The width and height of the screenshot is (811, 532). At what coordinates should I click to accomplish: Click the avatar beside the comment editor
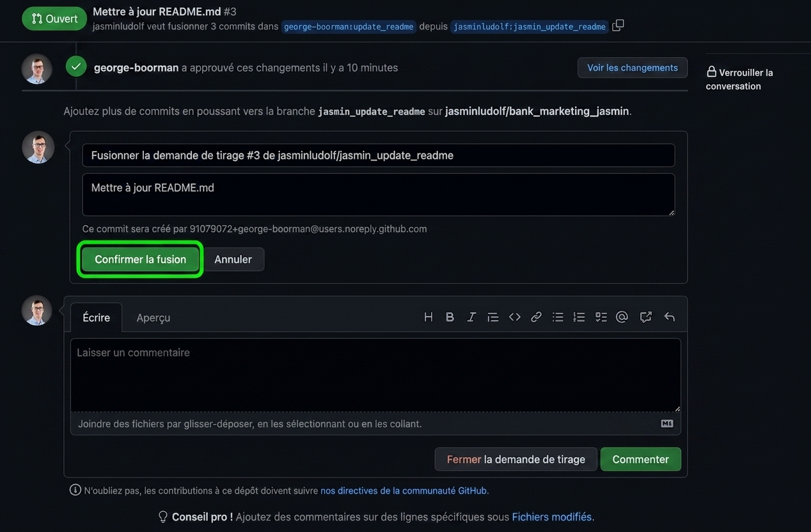37,311
